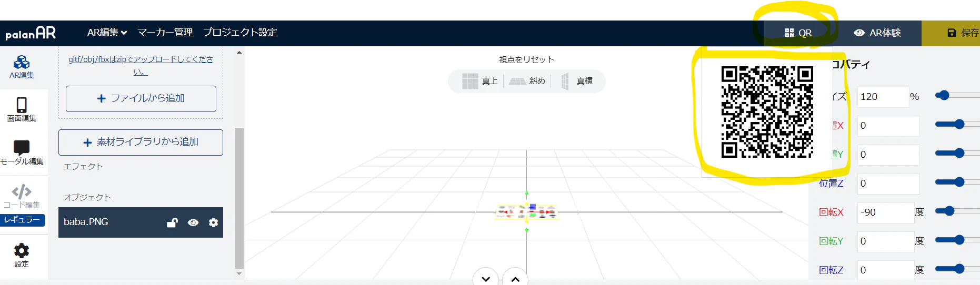This screenshot has width=980, height=285.
Task: Click the 位置Z slider
Action: click(x=957, y=182)
